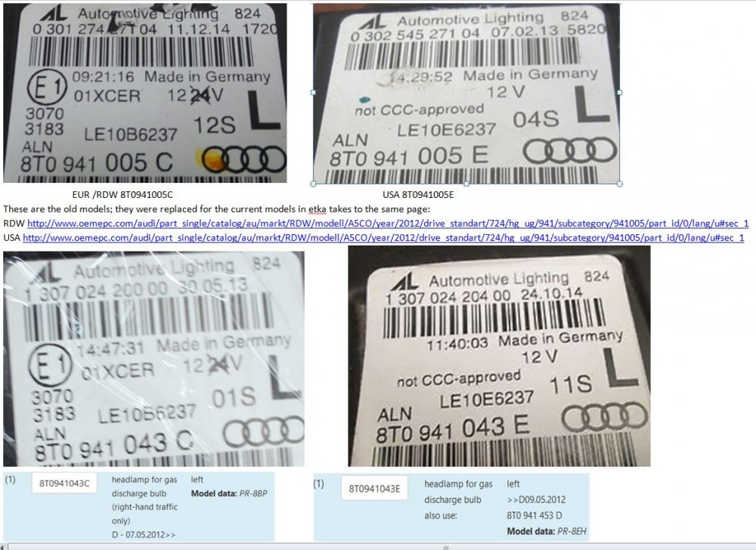Click the bottom-right corner handle of selected image
This screenshot has width=756, height=550.
point(620,184)
